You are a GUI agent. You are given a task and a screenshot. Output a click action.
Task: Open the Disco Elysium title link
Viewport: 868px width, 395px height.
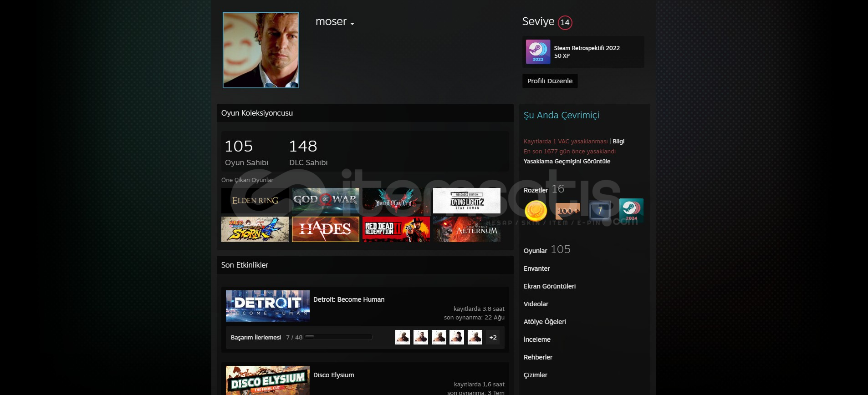(334, 375)
